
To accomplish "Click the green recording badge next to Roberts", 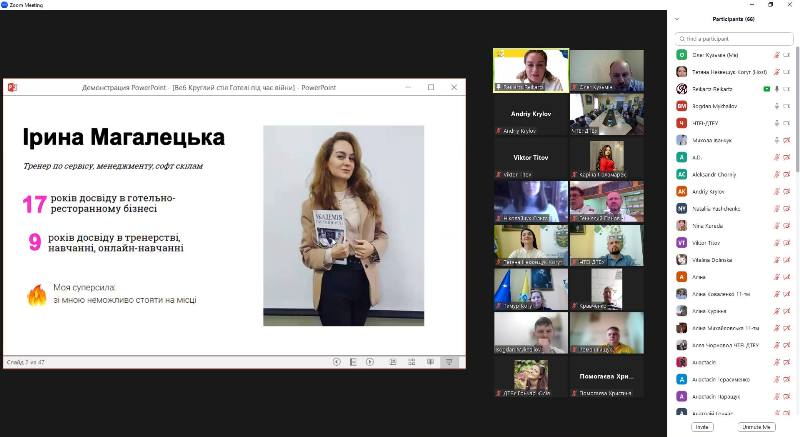I will tap(766, 89).
